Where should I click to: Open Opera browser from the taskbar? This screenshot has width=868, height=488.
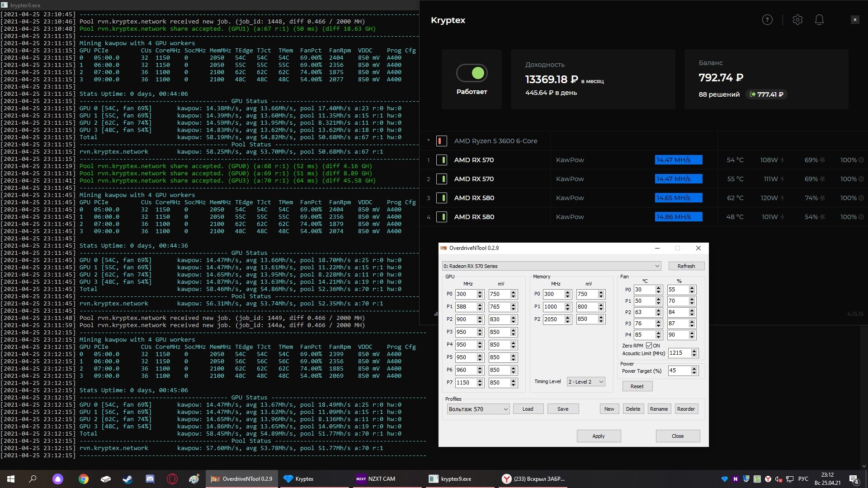point(172,479)
